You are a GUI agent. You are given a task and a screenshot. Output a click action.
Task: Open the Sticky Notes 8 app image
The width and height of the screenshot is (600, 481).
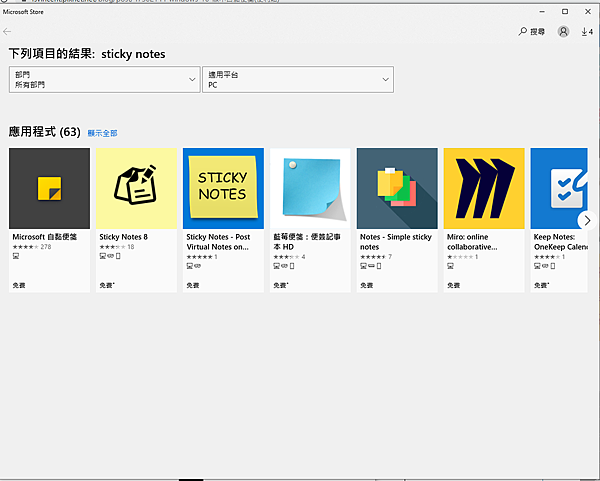136,188
